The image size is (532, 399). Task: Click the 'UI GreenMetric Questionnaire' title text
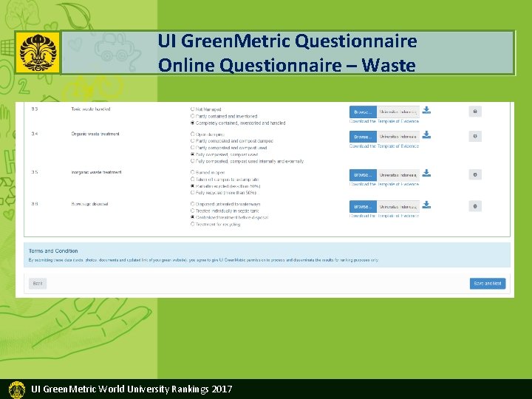pos(287,41)
